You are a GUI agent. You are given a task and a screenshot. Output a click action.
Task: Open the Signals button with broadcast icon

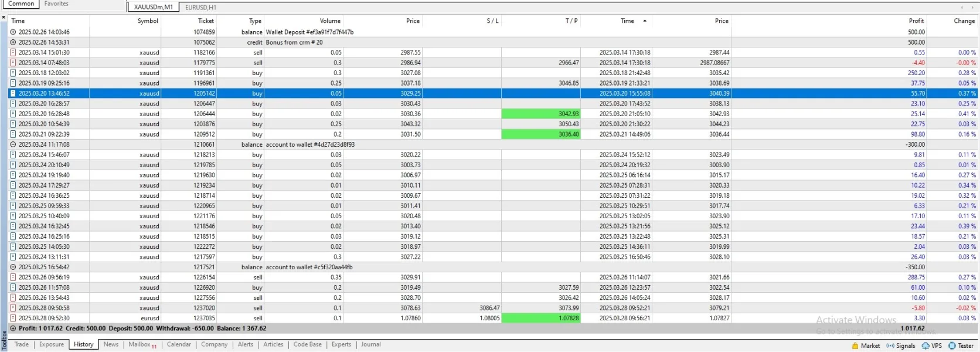click(x=901, y=346)
